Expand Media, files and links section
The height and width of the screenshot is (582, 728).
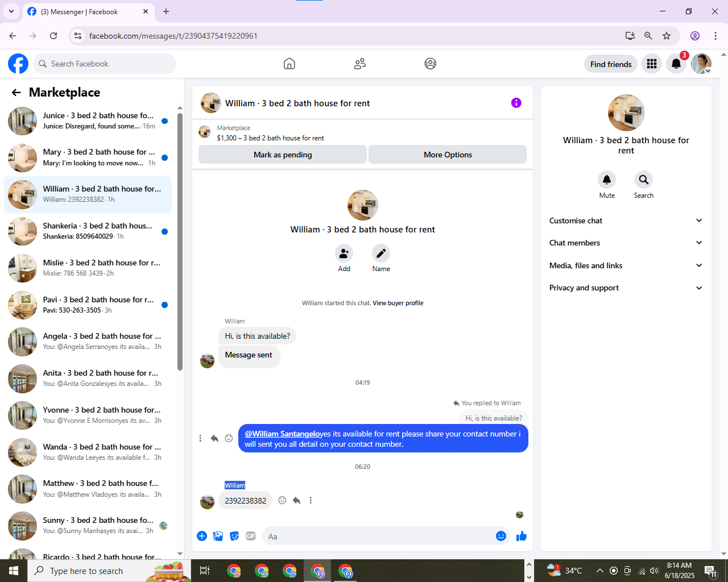[626, 265]
